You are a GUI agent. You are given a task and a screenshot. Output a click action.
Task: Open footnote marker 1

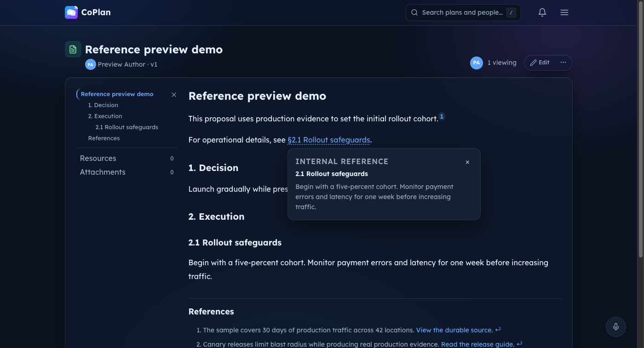(x=442, y=117)
